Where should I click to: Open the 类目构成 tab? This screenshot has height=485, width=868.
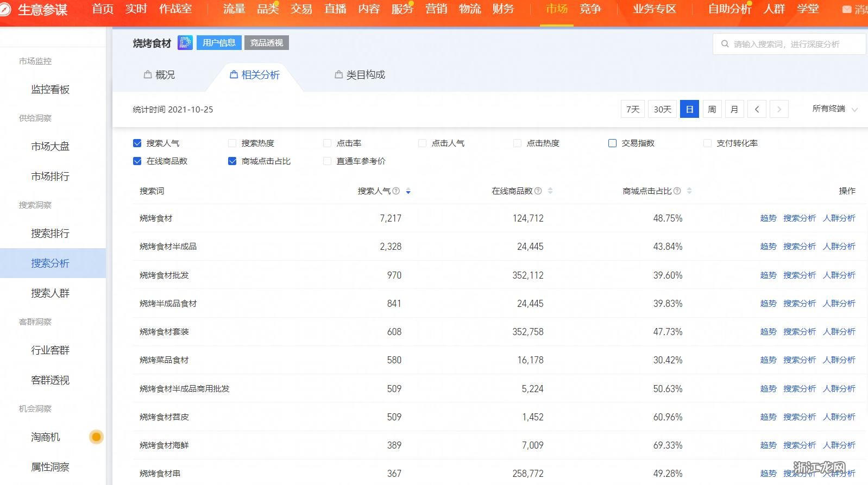point(360,75)
